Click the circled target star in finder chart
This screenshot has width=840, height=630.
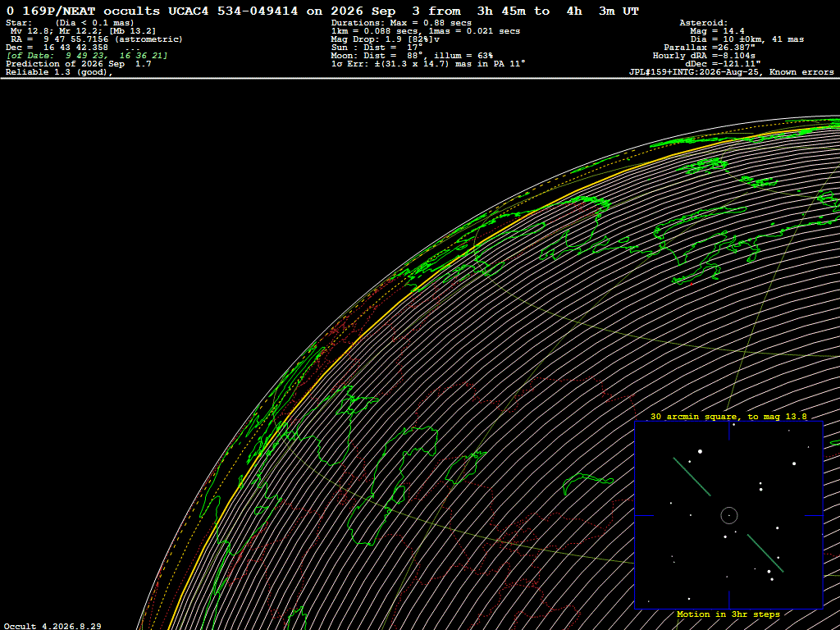point(729,516)
